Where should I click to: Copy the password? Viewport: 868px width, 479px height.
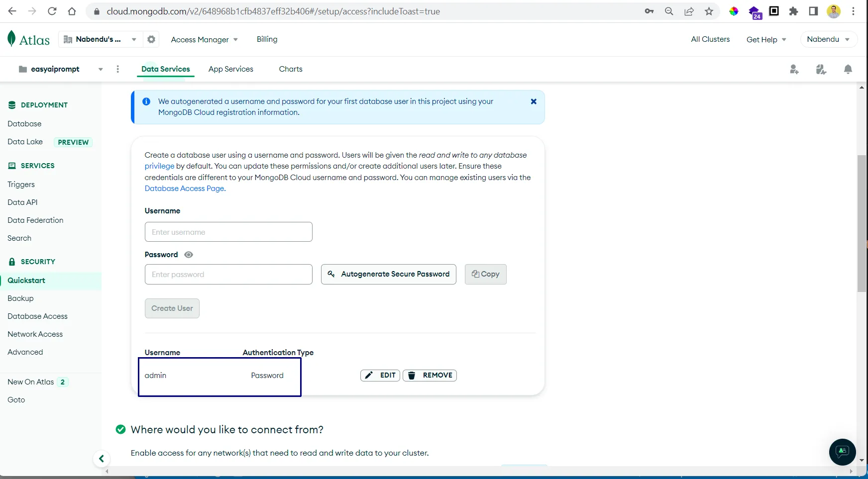click(x=485, y=274)
